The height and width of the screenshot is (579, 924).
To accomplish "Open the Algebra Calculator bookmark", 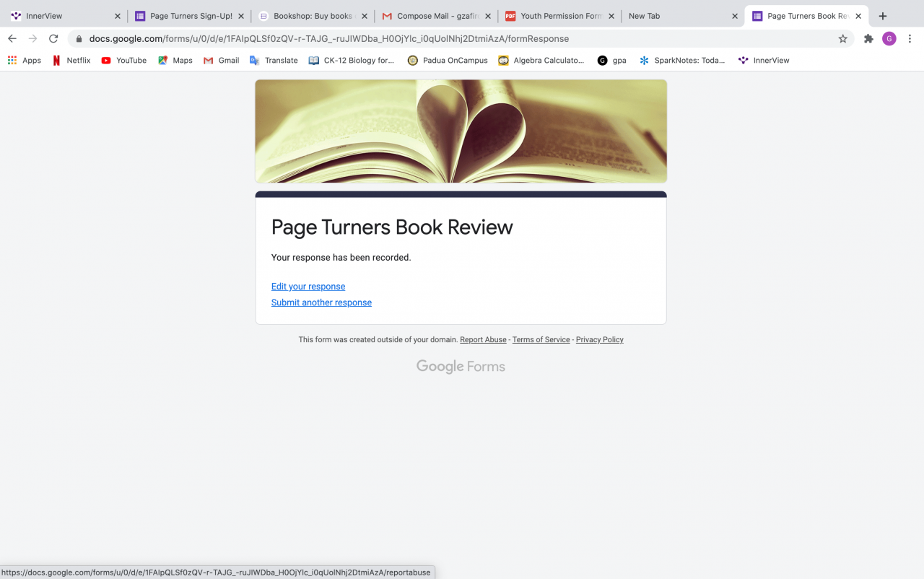I will (541, 61).
